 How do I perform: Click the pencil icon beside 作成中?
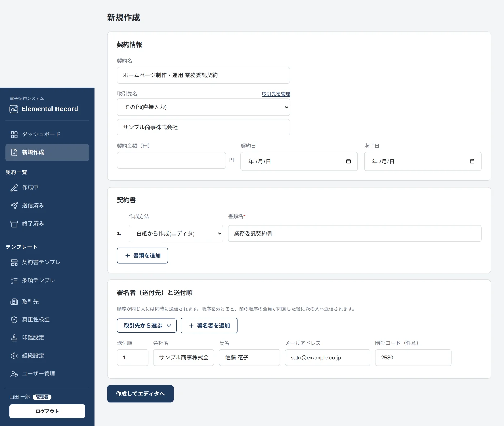(14, 188)
